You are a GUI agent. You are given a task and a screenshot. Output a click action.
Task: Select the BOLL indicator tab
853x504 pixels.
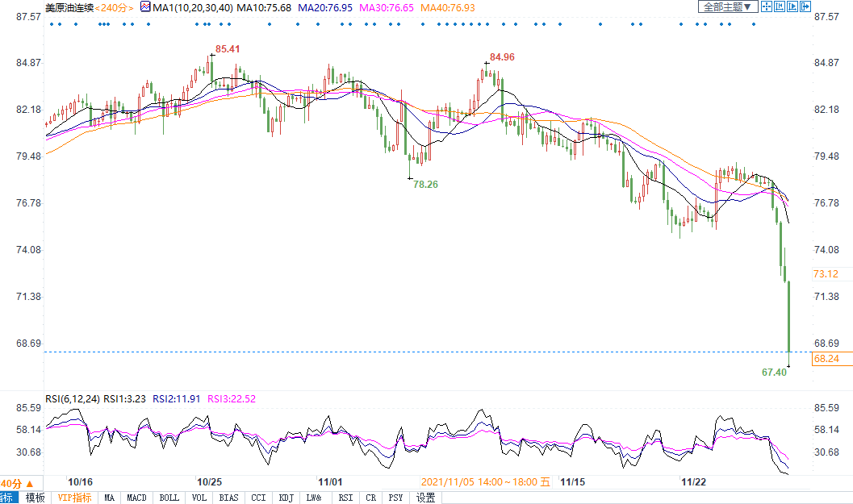[169, 498]
